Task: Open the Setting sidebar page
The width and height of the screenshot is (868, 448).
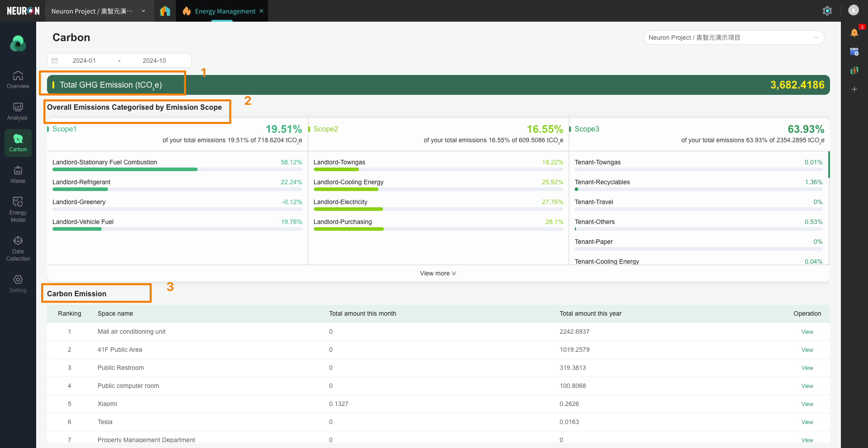Action: click(18, 284)
